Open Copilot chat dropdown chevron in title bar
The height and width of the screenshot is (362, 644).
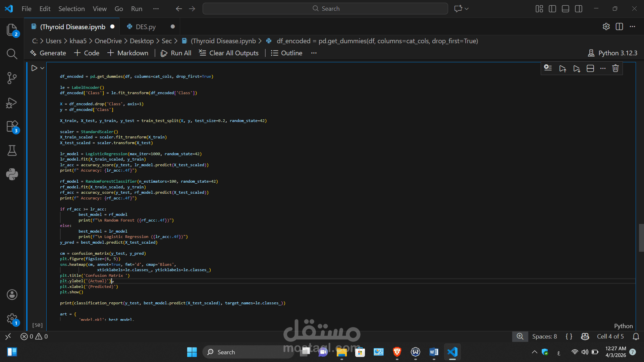[467, 9]
